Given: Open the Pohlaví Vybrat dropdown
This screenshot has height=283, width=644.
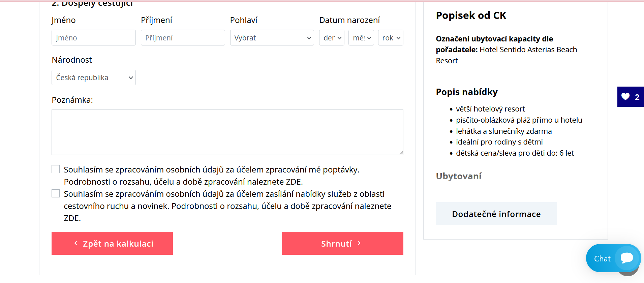Looking at the screenshot, I should 272,38.
